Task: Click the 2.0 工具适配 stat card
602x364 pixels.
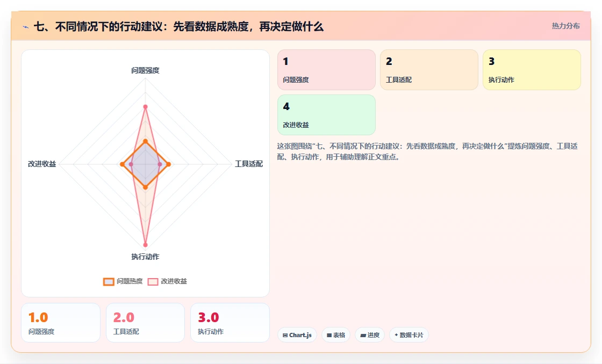Action: [x=145, y=323]
